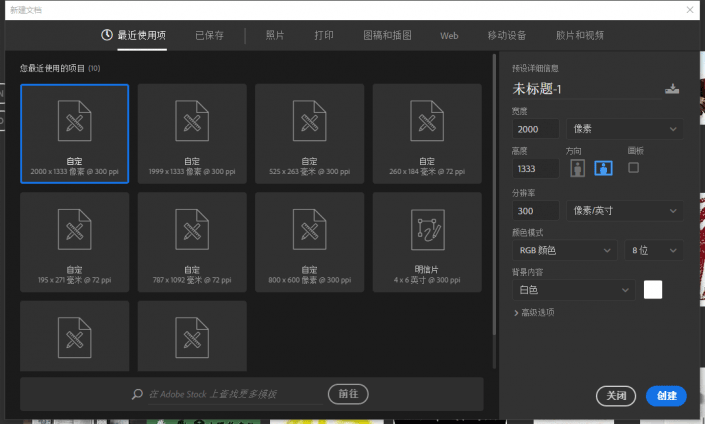Viewport: 705px width, 424px height.
Task: Open the resolution unit 像素/英寸 dropdown
Action: (625, 211)
